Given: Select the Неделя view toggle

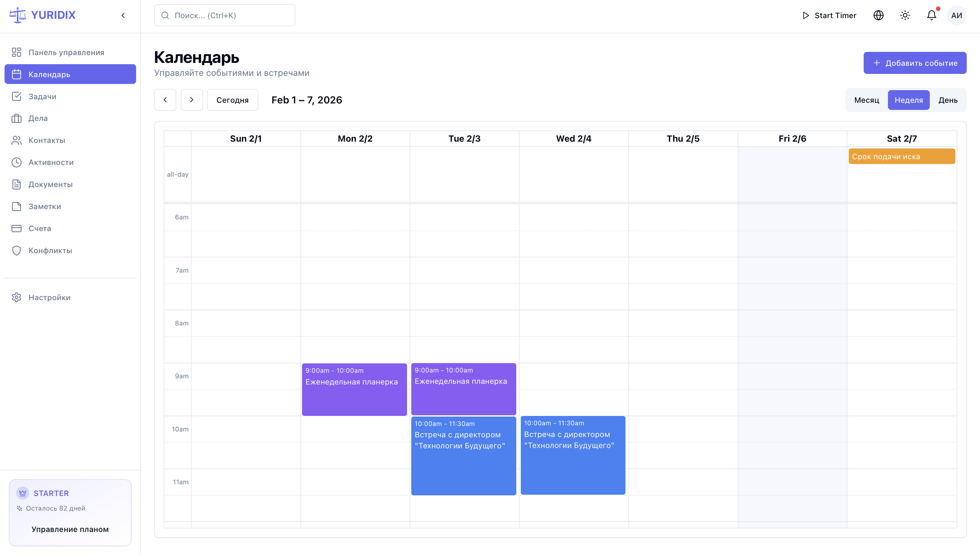Looking at the screenshot, I should point(908,100).
